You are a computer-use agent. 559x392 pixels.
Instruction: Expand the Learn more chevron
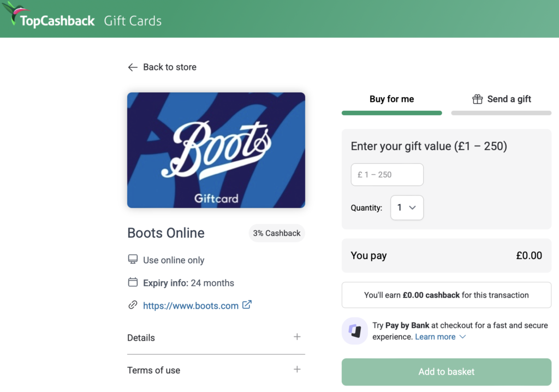(x=463, y=337)
